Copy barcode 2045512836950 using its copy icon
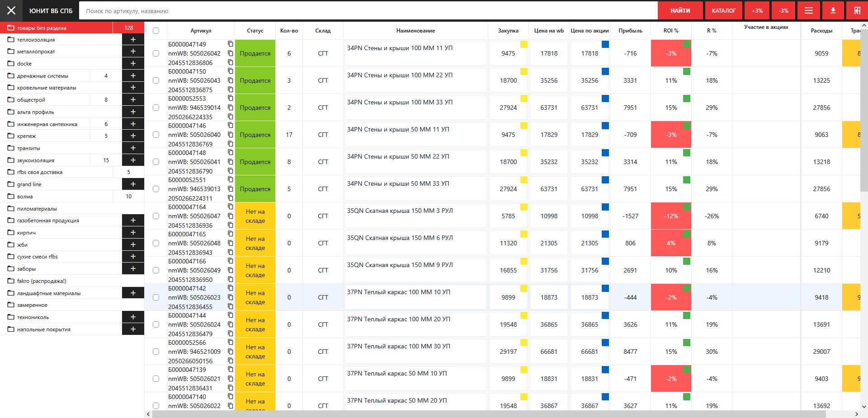 coord(230,279)
